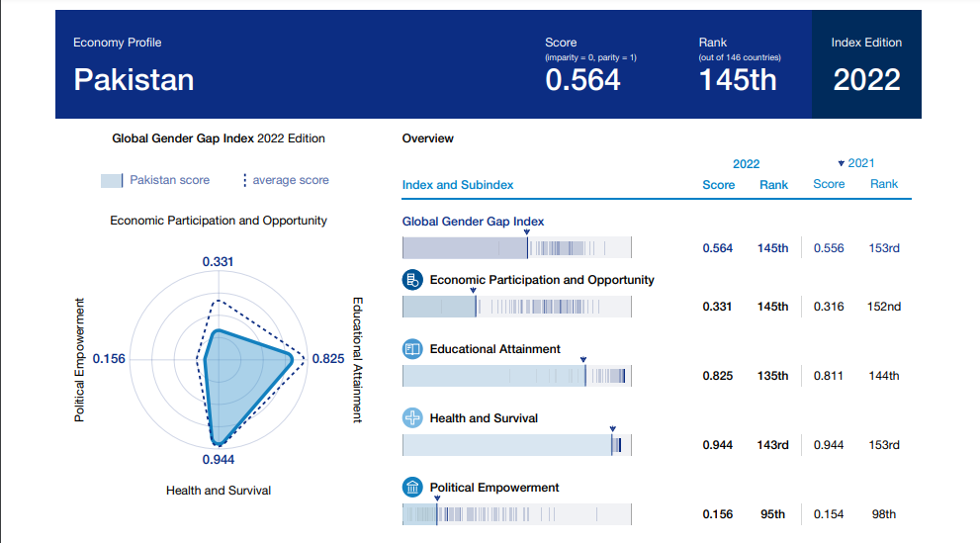This screenshot has height=543, width=980.
Task: Click the dotted average score legend marker
Action: coord(244,181)
